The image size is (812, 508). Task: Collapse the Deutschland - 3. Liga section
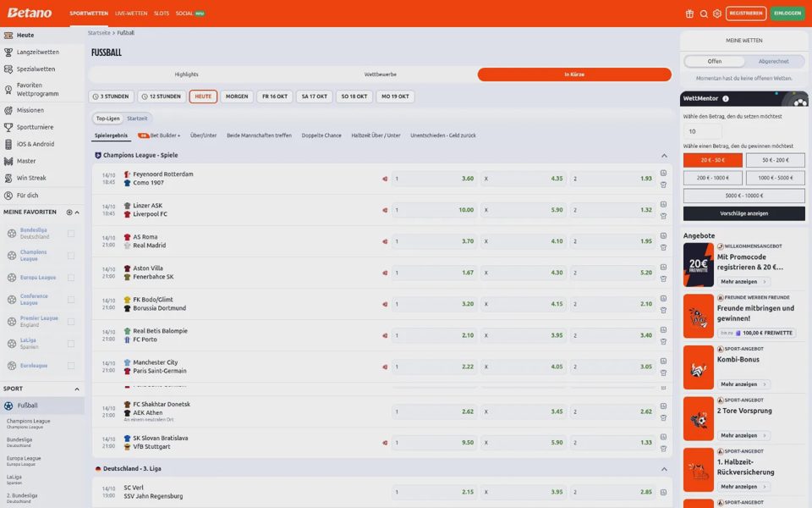tap(665, 469)
